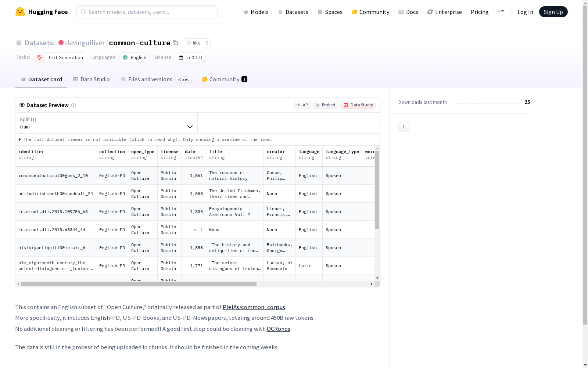
Task: Open the PleIAs/common_corpus link
Action: (x=254, y=307)
